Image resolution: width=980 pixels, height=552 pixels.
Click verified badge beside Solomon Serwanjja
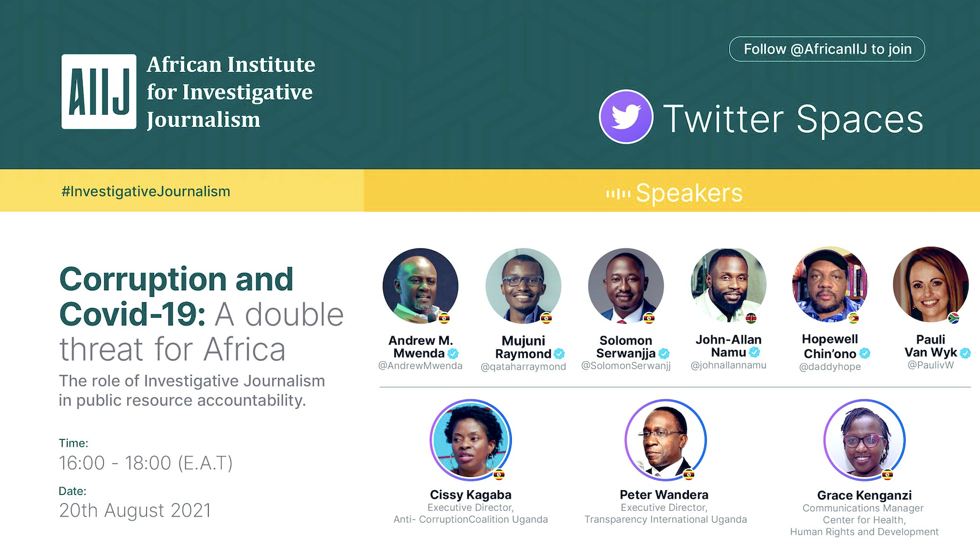[664, 353]
